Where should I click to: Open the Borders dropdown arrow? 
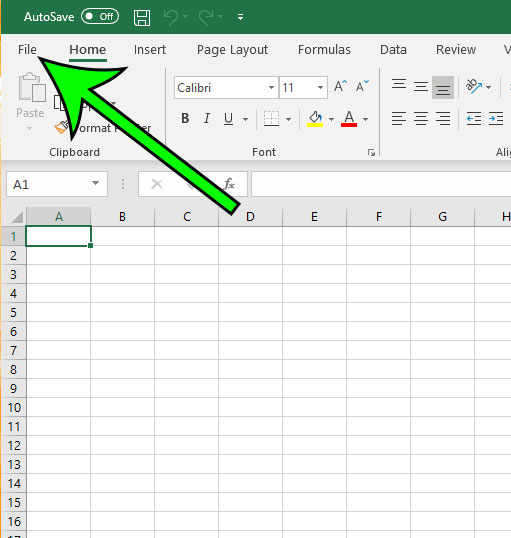click(x=288, y=119)
